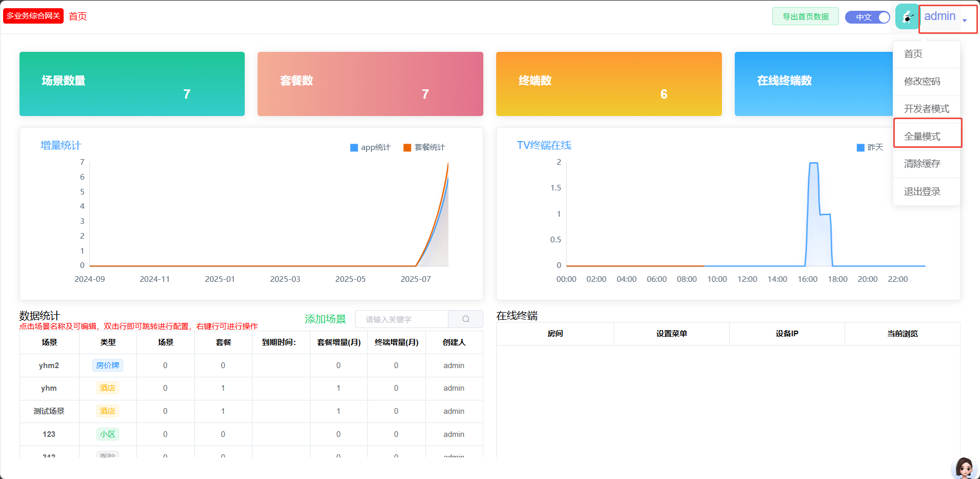Hide the 昨天 series via legend

pos(870,147)
